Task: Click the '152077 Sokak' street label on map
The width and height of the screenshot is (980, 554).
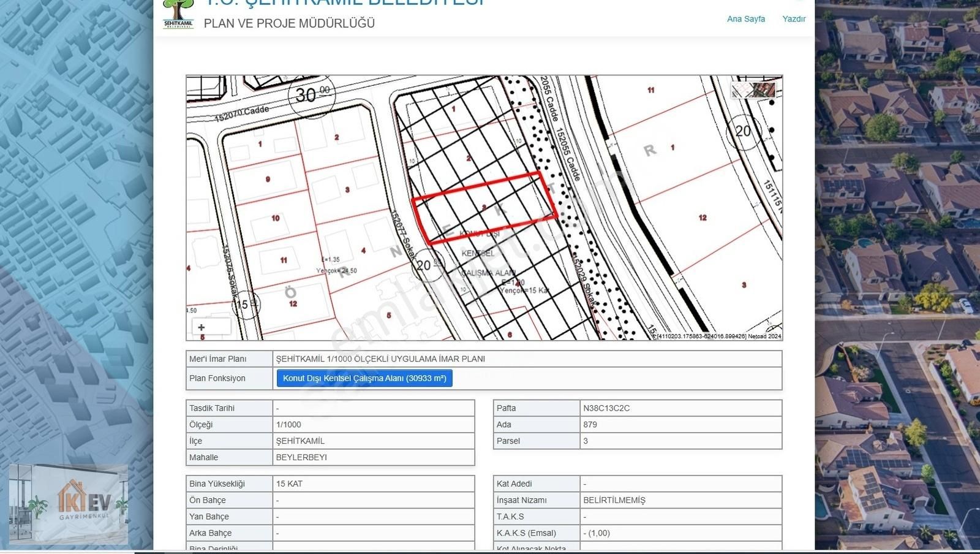Action: (x=404, y=236)
